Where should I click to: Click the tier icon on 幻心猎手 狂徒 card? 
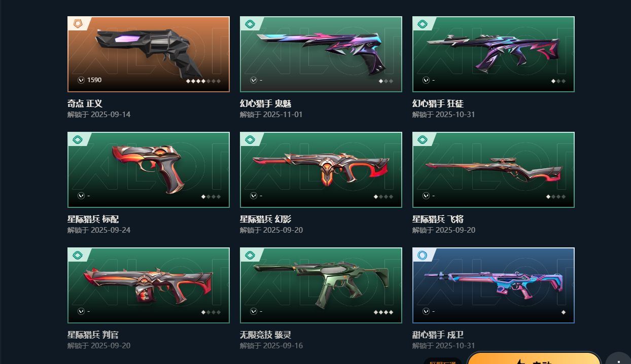pyautogui.click(x=423, y=24)
